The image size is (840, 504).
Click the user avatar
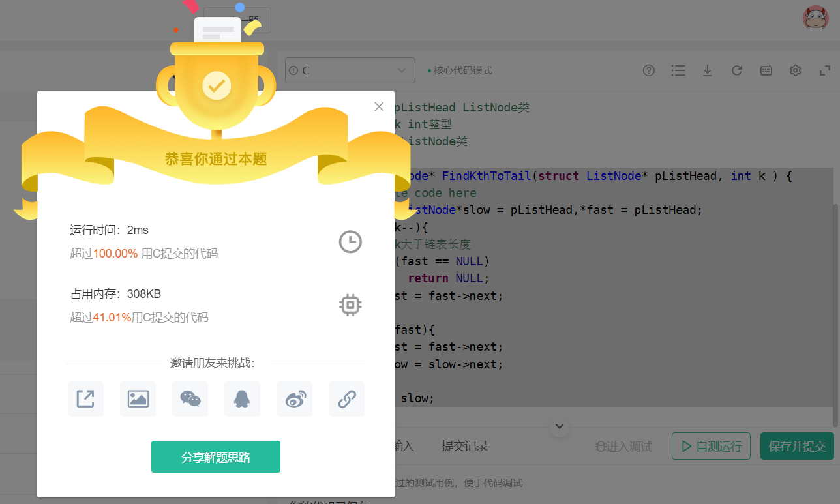tap(815, 18)
